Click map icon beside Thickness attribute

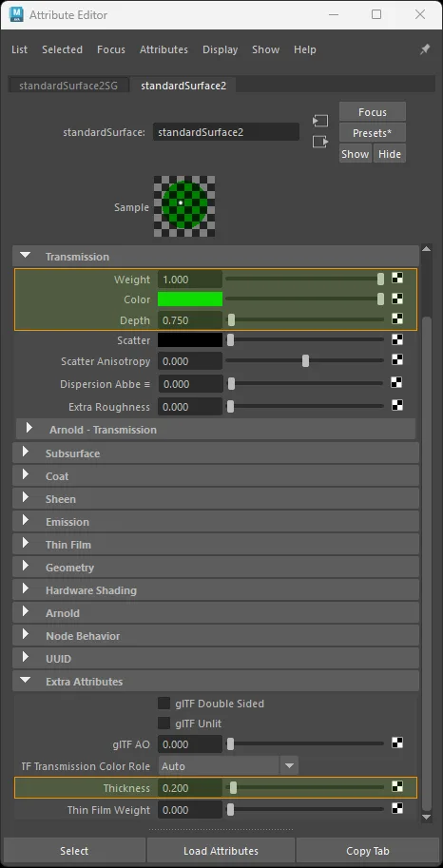point(397,786)
